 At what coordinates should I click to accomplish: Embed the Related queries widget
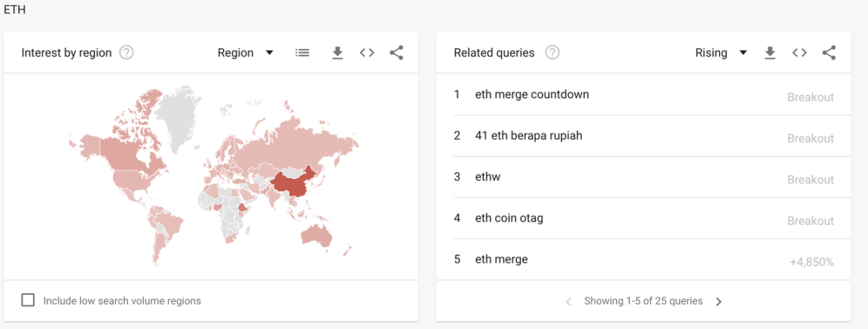tap(799, 53)
